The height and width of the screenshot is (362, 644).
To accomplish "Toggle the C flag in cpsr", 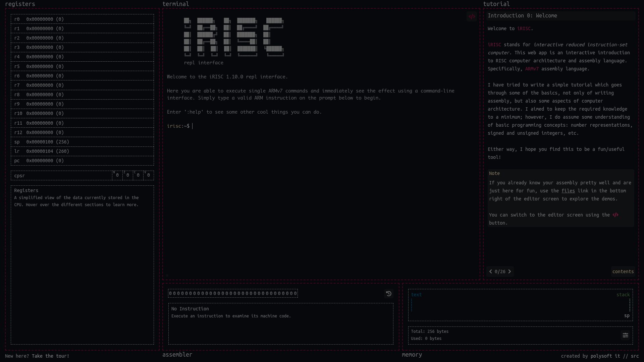I will click(x=138, y=175).
